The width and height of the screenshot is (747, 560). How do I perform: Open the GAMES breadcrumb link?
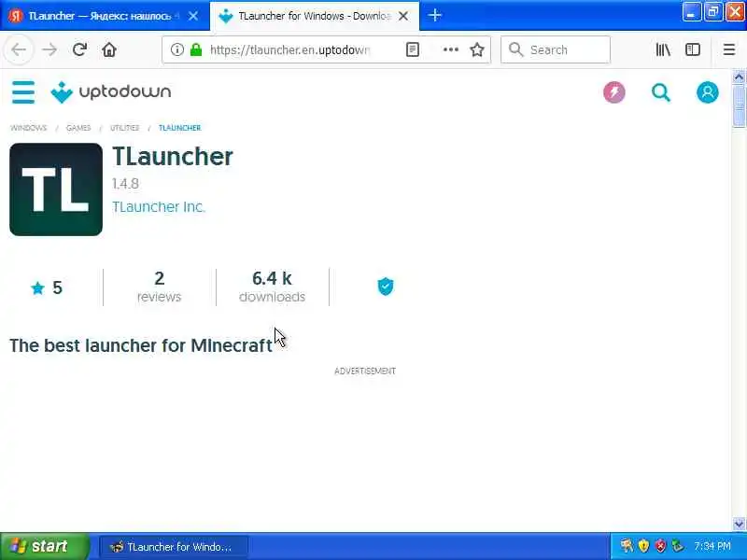78,128
